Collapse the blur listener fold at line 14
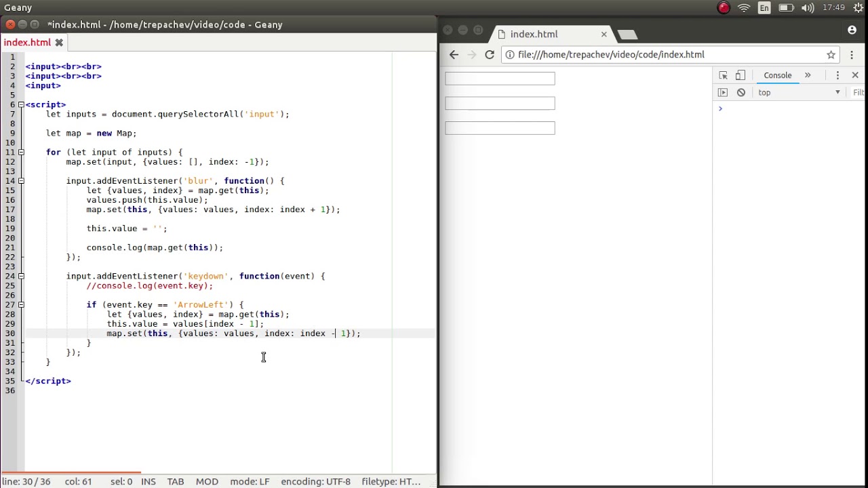Viewport: 868px width, 488px height. [21, 181]
